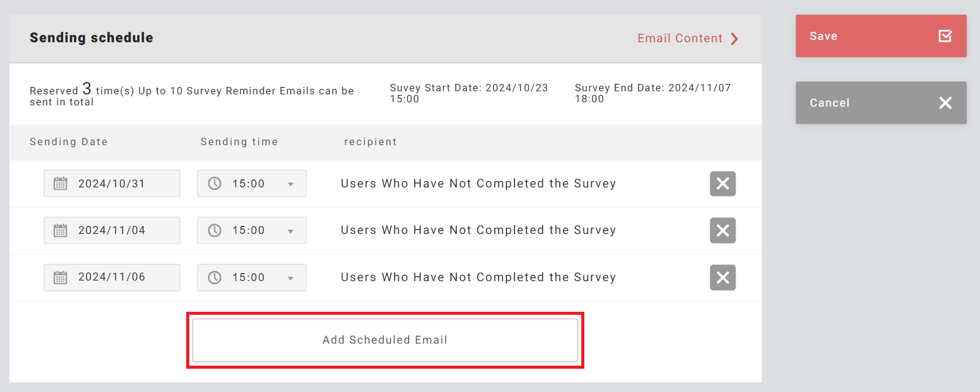Click clock icon in first sending time

(214, 184)
